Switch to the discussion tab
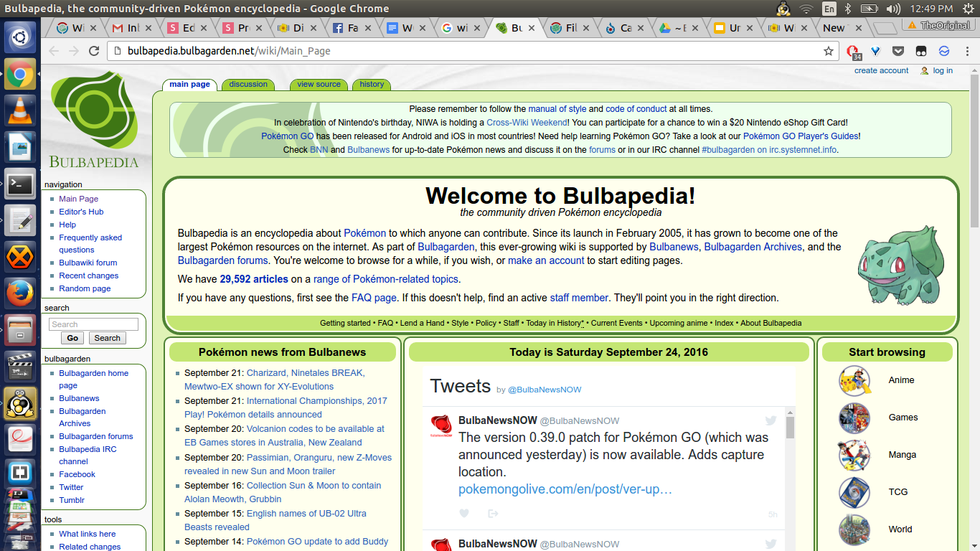This screenshot has width=980, height=551. pos(248,85)
